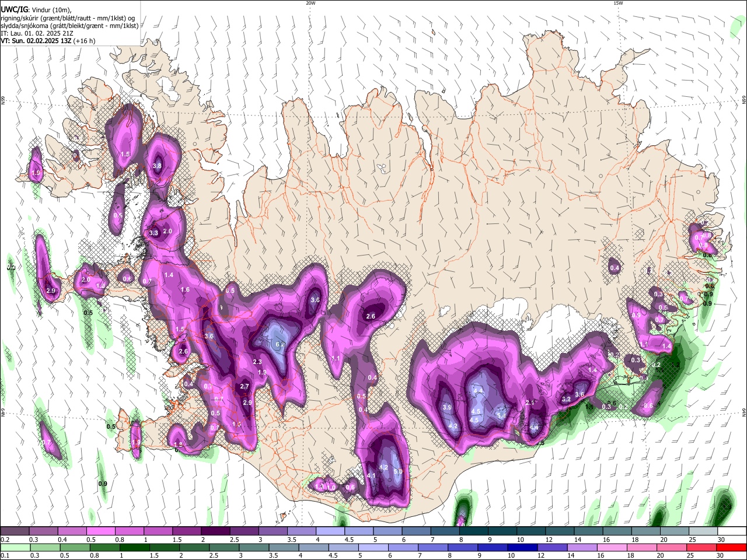Pick the upper-row grey swatch between 20 and 25
The width and height of the screenshot is (747, 560).
(674, 531)
